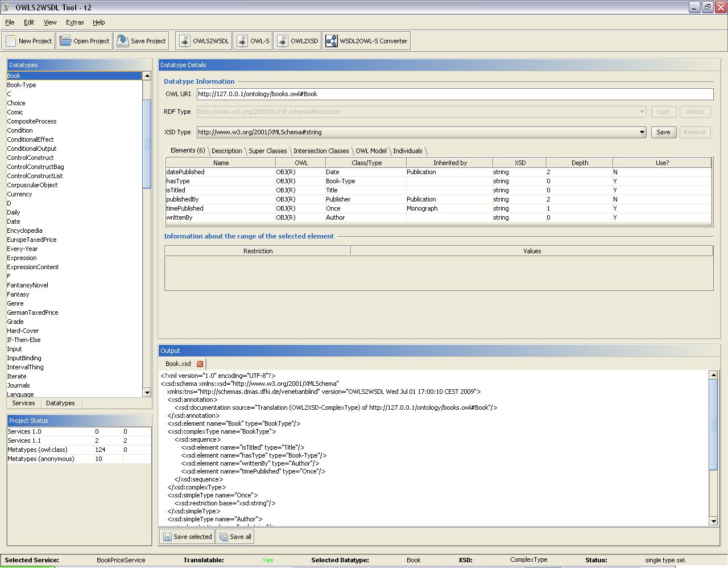Switch to the Super Classes tab
Viewport: 728px width, 568px height.
click(267, 151)
